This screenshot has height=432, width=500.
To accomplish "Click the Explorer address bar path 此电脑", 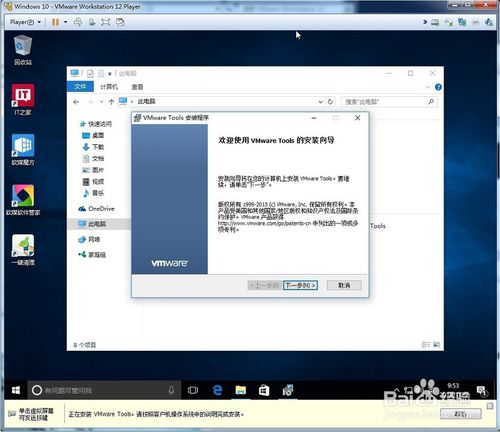I will tap(147, 101).
